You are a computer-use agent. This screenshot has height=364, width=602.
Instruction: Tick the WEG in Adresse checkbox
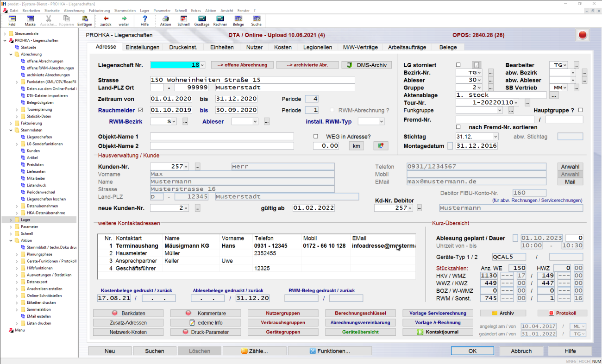(316, 137)
